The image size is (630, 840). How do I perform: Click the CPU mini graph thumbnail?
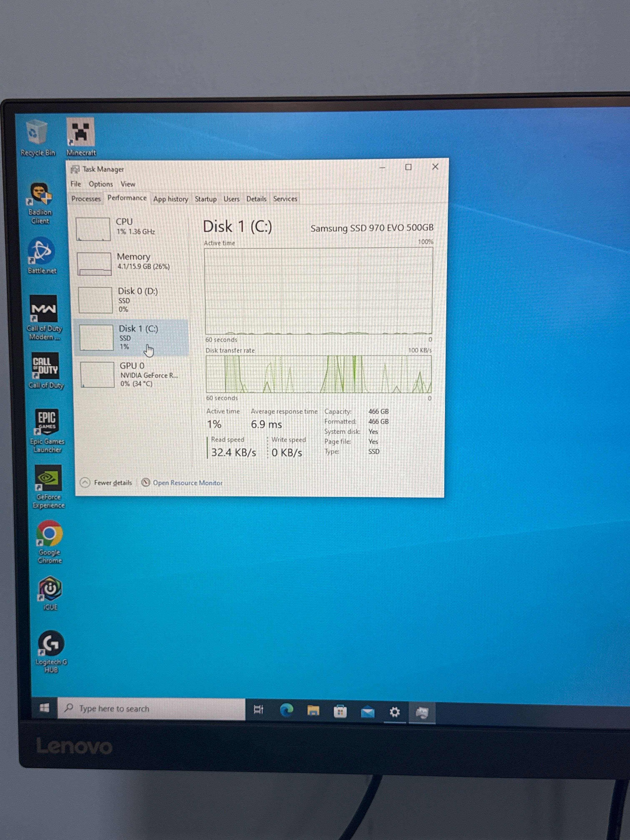(93, 229)
